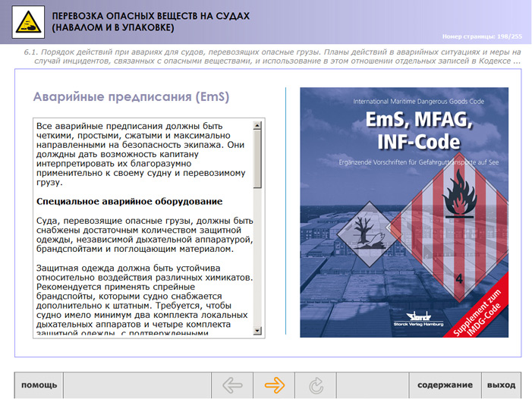
Task: Click the scrollbar up arrow in text box
Action: pyautogui.click(x=257, y=125)
